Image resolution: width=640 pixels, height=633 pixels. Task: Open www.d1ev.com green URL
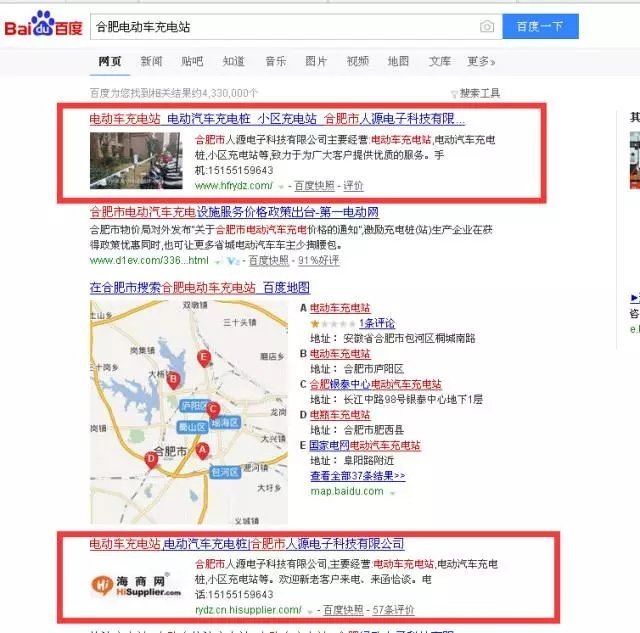pos(149,260)
